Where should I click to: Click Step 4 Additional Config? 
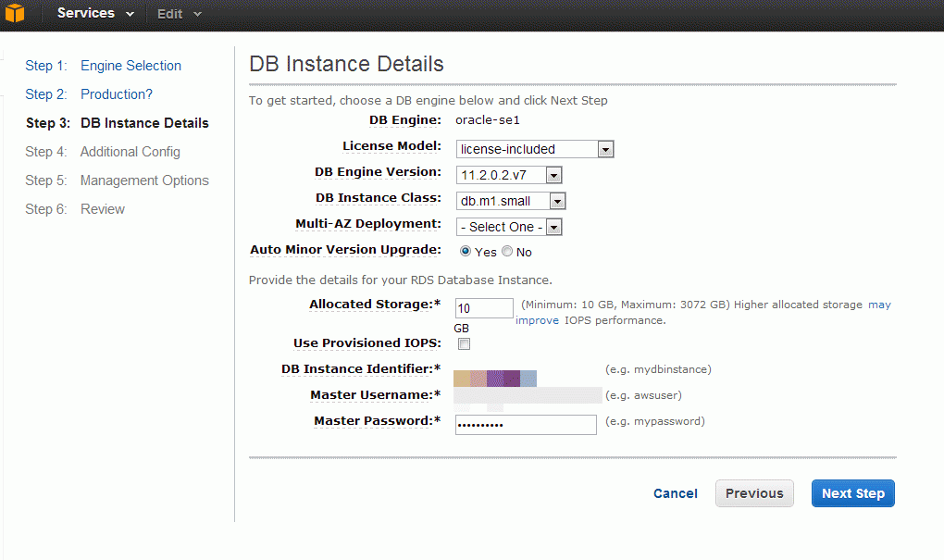tap(103, 152)
